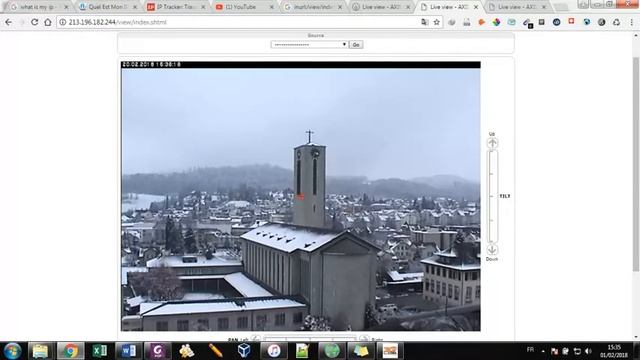Viewport: 640px width, 360px height.
Task: Close the IP Tracker tab
Action: pyautogui.click(x=203, y=7)
